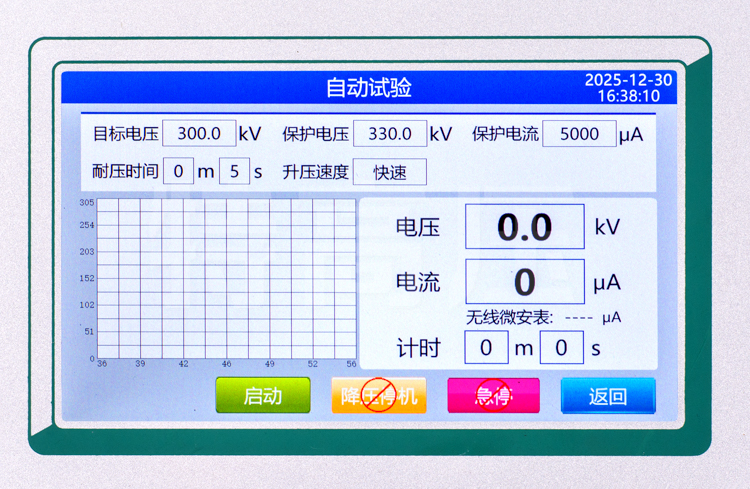Click the 目标电压 label text
Image resolution: width=750 pixels, height=489 pixels.
tap(125, 134)
